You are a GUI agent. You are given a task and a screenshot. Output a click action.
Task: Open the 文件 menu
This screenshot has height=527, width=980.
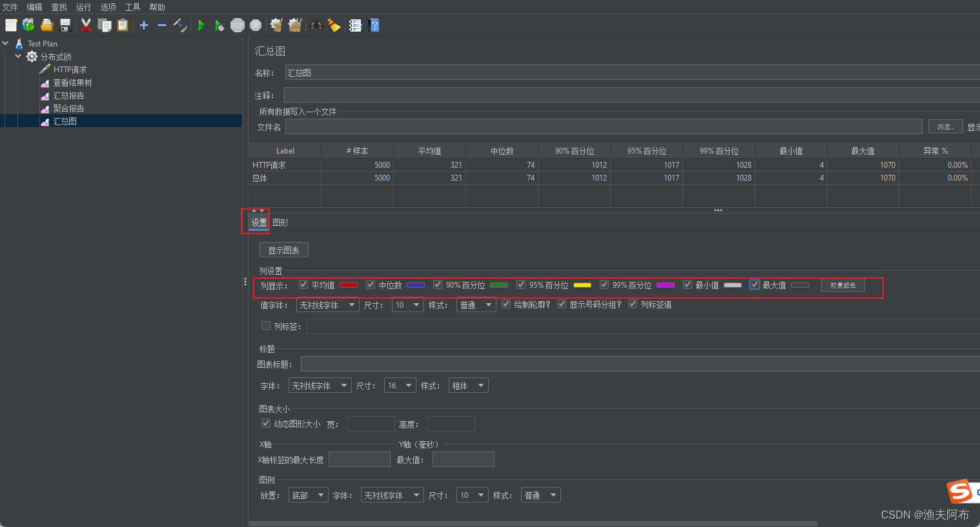pyautogui.click(x=10, y=7)
